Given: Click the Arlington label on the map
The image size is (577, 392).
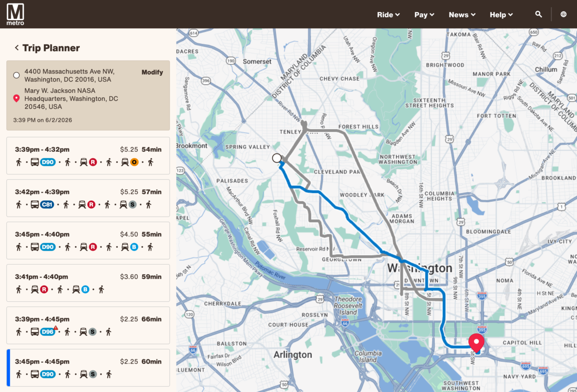Looking at the screenshot, I should point(292,355).
